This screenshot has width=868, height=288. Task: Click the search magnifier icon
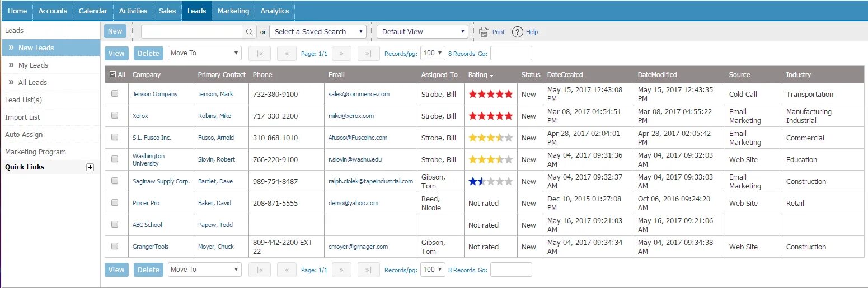click(x=249, y=32)
